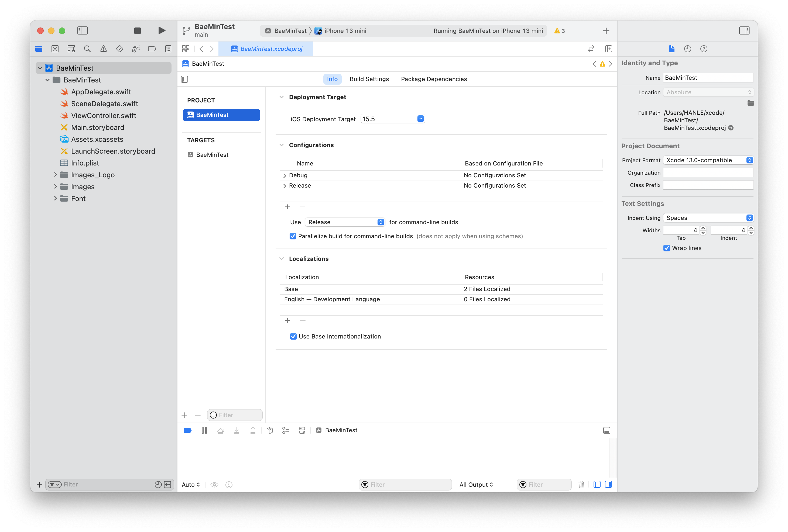Open command-line builds configuration dropdown
The image size is (788, 532).
tap(345, 222)
